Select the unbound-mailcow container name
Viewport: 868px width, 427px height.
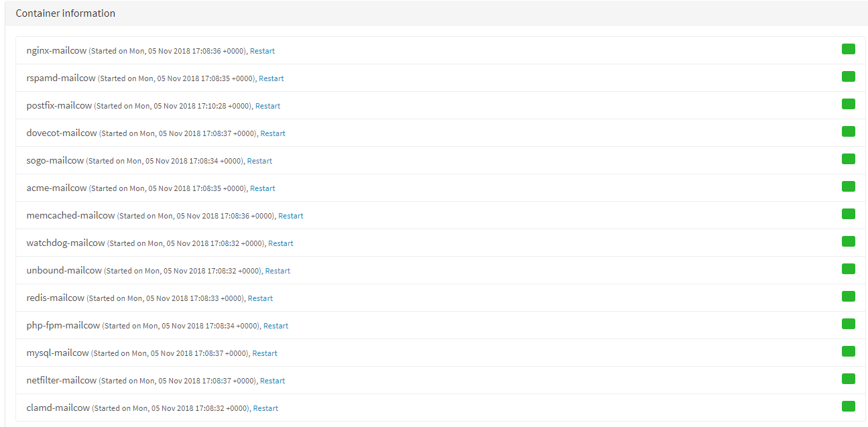click(64, 270)
